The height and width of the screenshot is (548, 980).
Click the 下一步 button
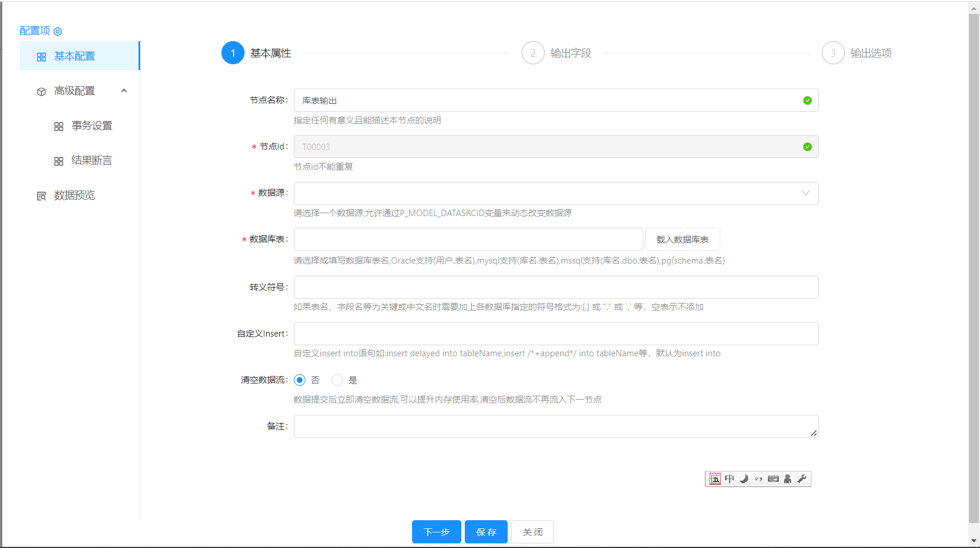point(436,532)
